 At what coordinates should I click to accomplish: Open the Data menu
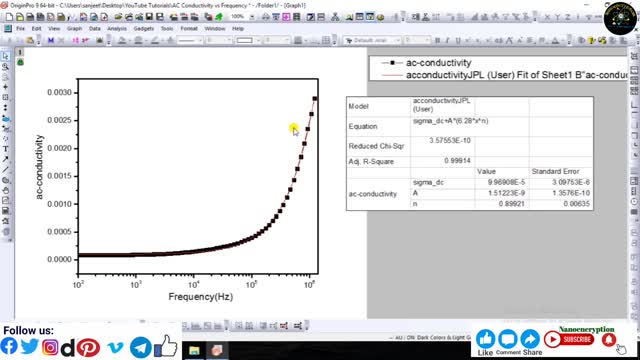95,29
